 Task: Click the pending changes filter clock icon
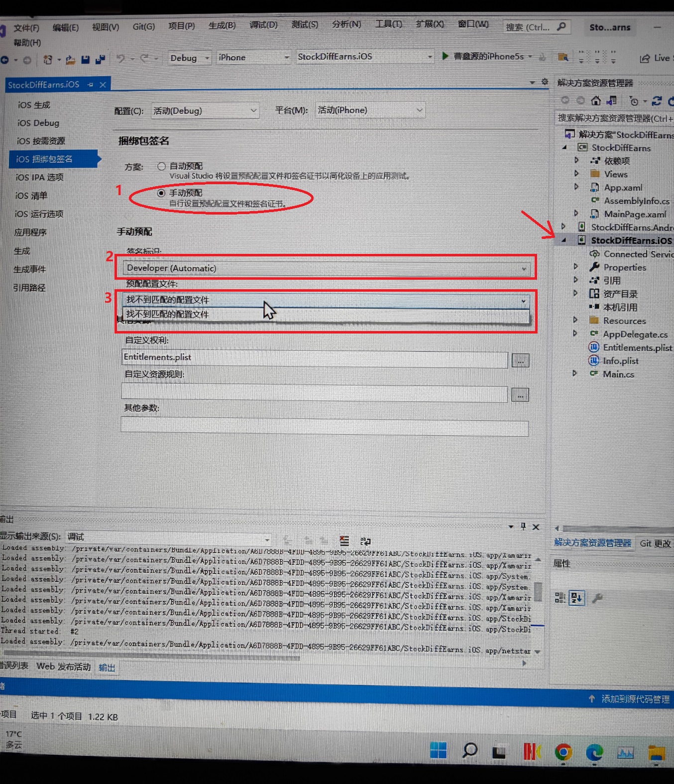click(x=634, y=101)
